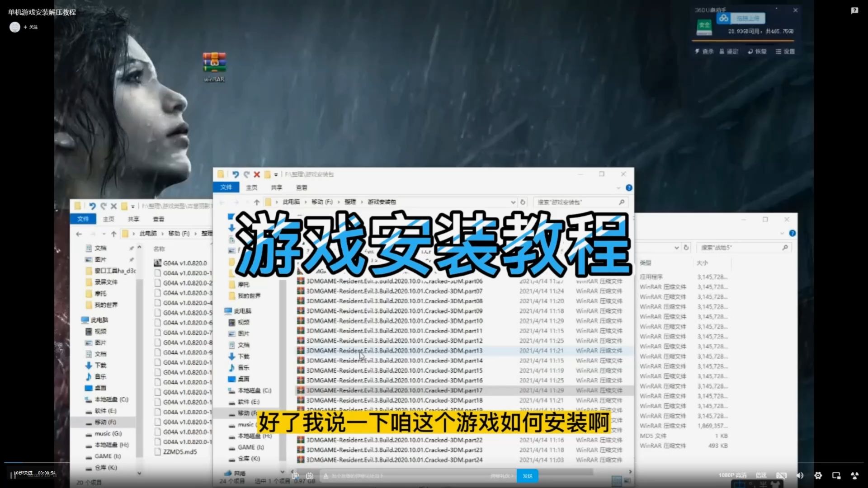Image resolution: width=868 pixels, height=488 pixels.
Task: Select 软件 (E:) in the front Explorer sidebar
Action: [244, 402]
